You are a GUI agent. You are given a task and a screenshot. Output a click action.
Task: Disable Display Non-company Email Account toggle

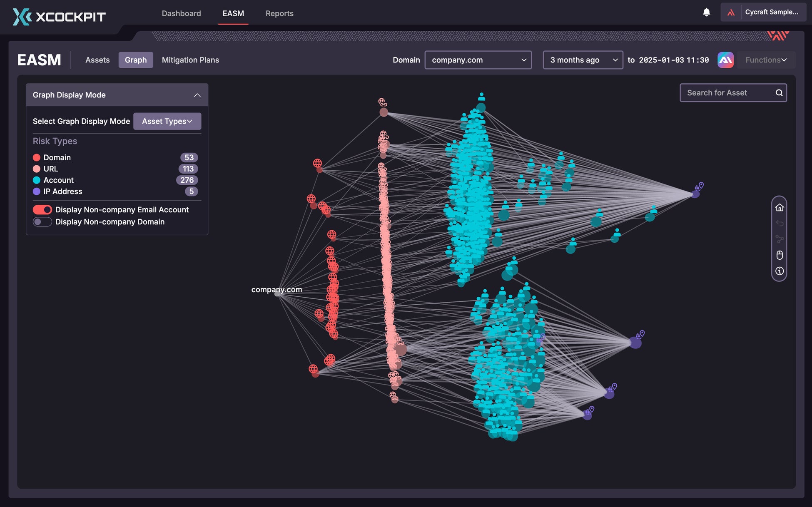pyautogui.click(x=42, y=210)
